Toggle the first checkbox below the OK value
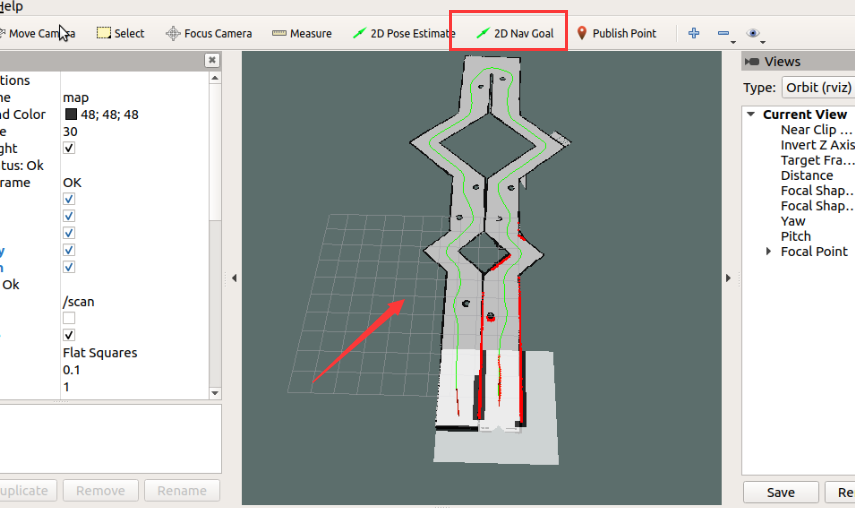The width and height of the screenshot is (855, 508). coord(69,199)
